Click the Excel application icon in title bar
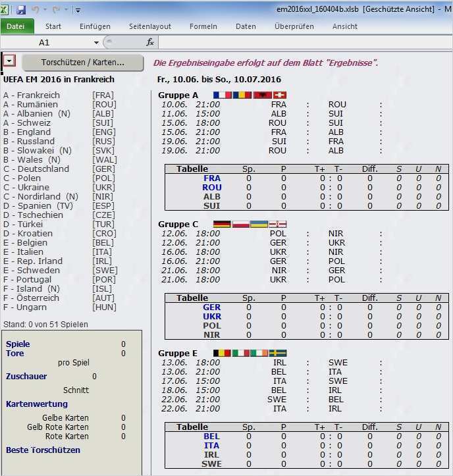Screen dimensions: 453x476 [7, 10]
